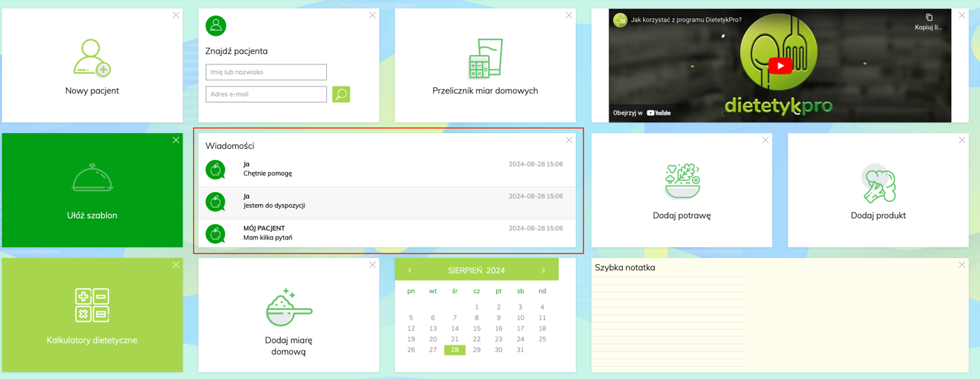This screenshot has height=379, width=980.
Task: Click the Dodaj produkt label
Action: pos(878,215)
